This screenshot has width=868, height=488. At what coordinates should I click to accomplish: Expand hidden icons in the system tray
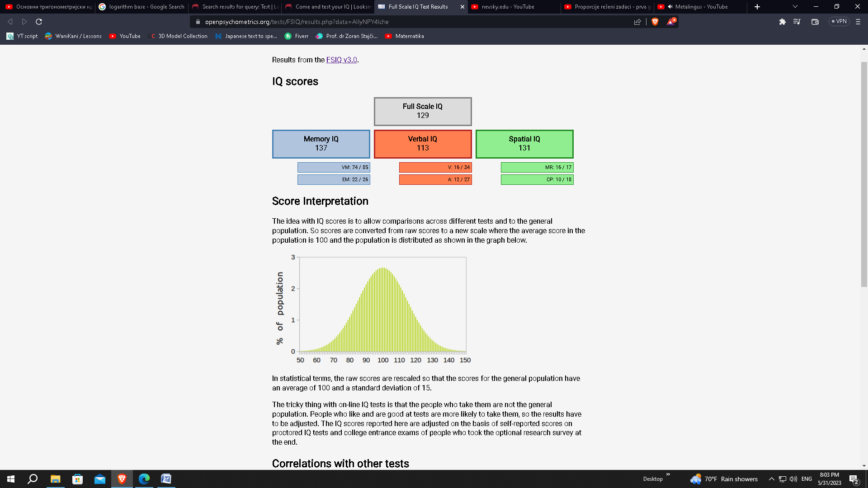coord(771,479)
